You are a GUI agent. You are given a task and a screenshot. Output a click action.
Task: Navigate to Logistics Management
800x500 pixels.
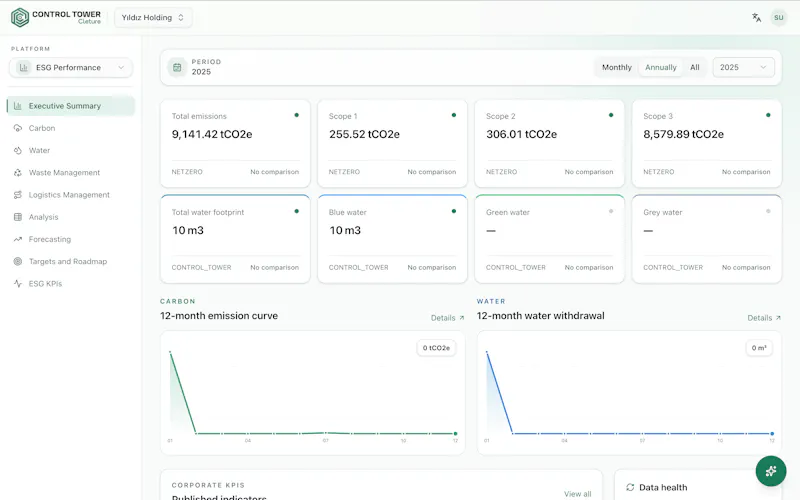click(71, 195)
